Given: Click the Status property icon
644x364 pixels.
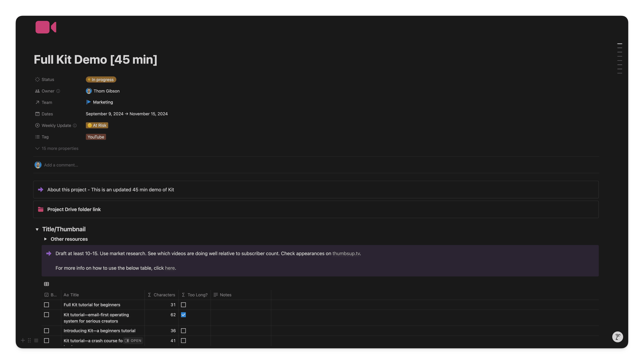Looking at the screenshot, I should tap(37, 79).
